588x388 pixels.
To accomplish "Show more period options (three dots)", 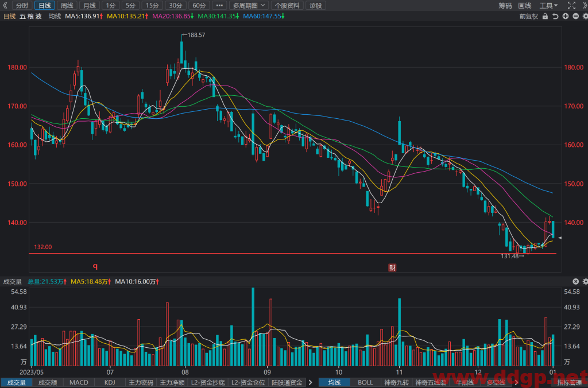I will coord(219,6).
